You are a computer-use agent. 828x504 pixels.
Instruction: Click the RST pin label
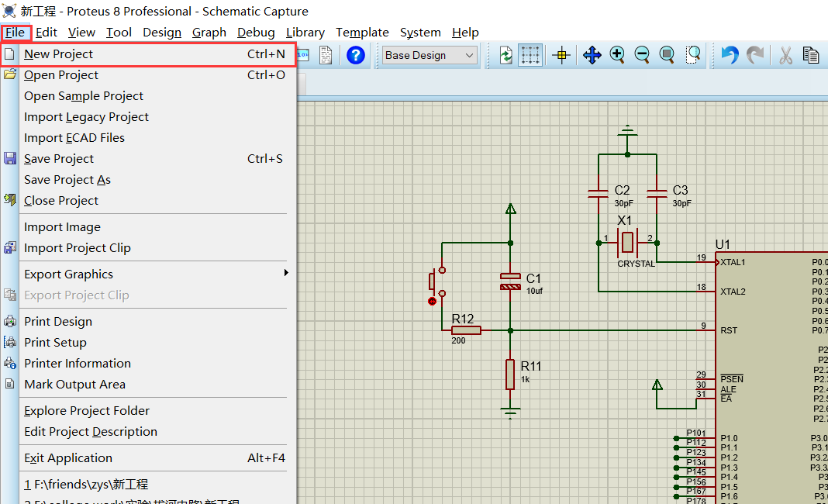(x=729, y=330)
